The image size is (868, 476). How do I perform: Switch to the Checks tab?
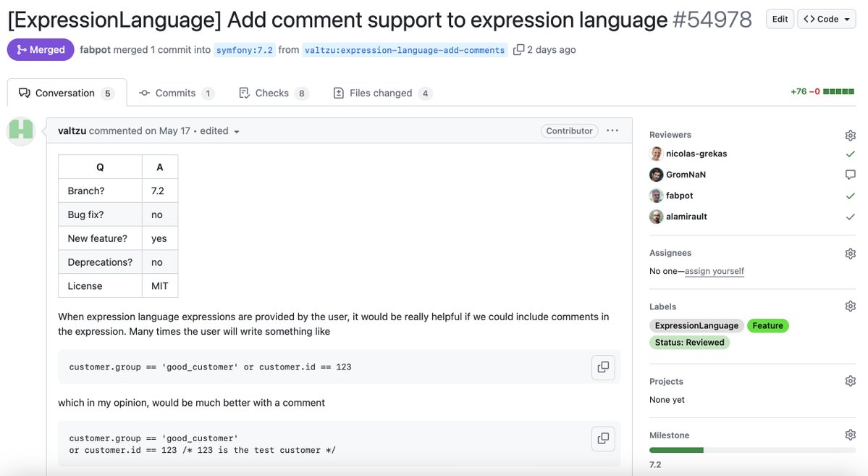(273, 93)
